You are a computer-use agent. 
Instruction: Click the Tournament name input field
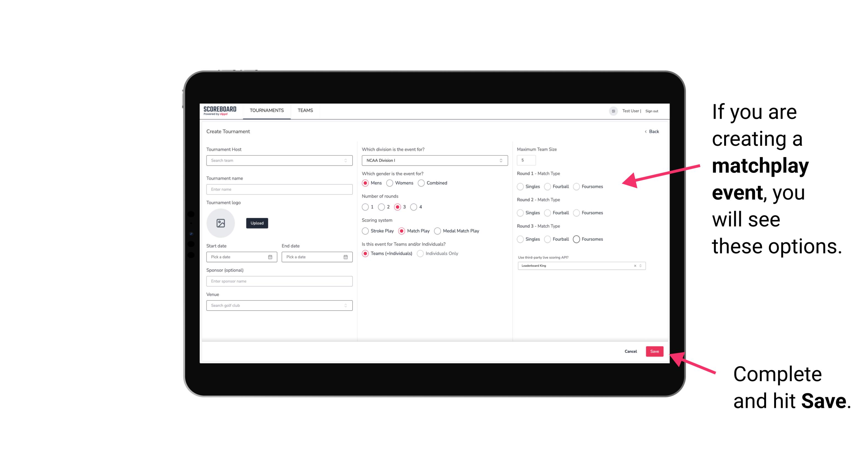[x=278, y=189]
